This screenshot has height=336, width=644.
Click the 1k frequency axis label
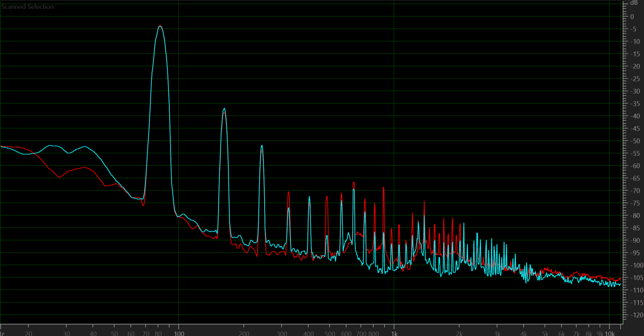click(394, 333)
